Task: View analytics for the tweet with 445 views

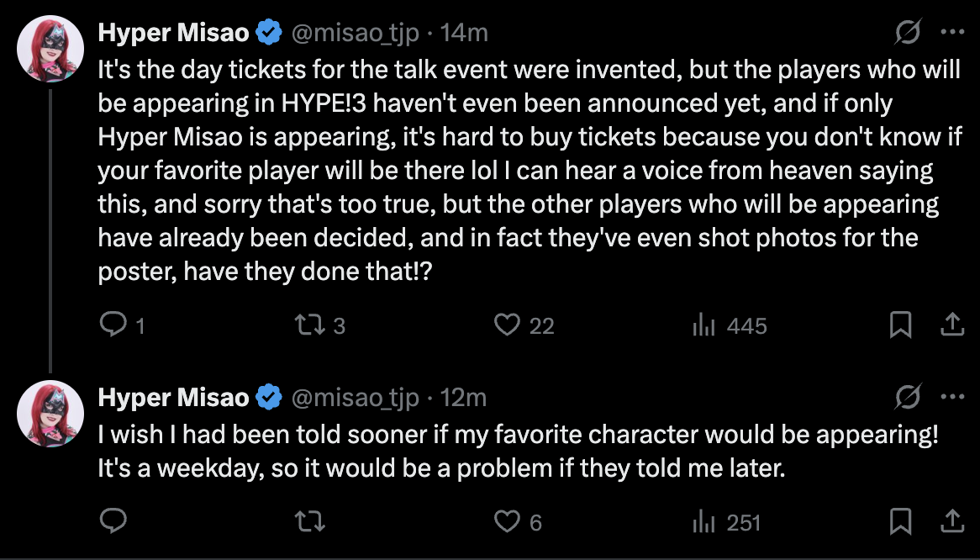Action: 703,325
